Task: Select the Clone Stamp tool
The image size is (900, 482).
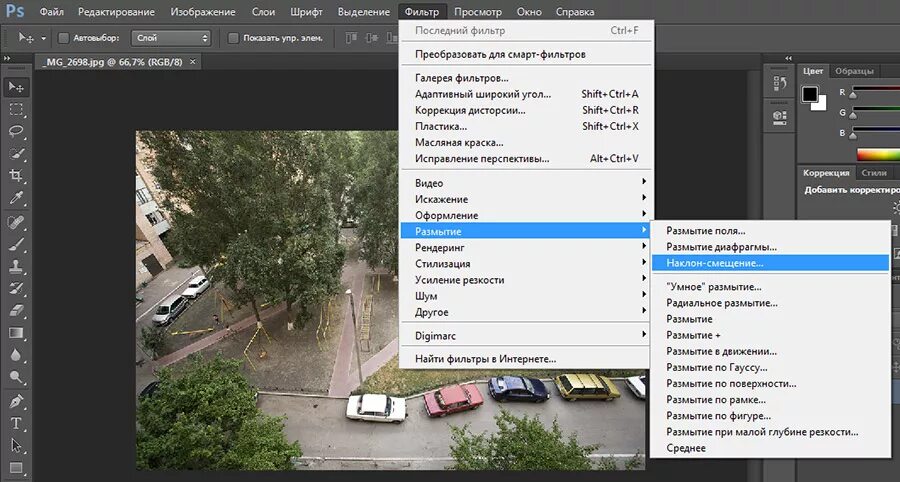Action: [15, 266]
